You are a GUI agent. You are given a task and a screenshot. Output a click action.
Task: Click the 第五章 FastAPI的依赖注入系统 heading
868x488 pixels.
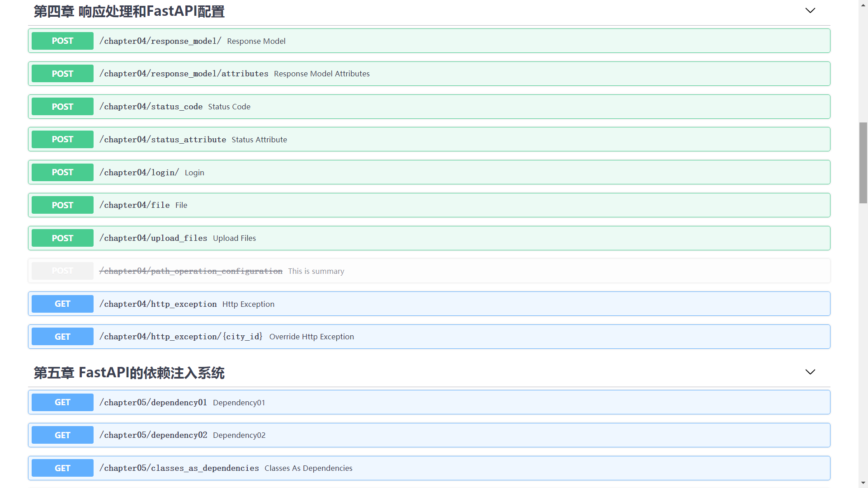(129, 373)
